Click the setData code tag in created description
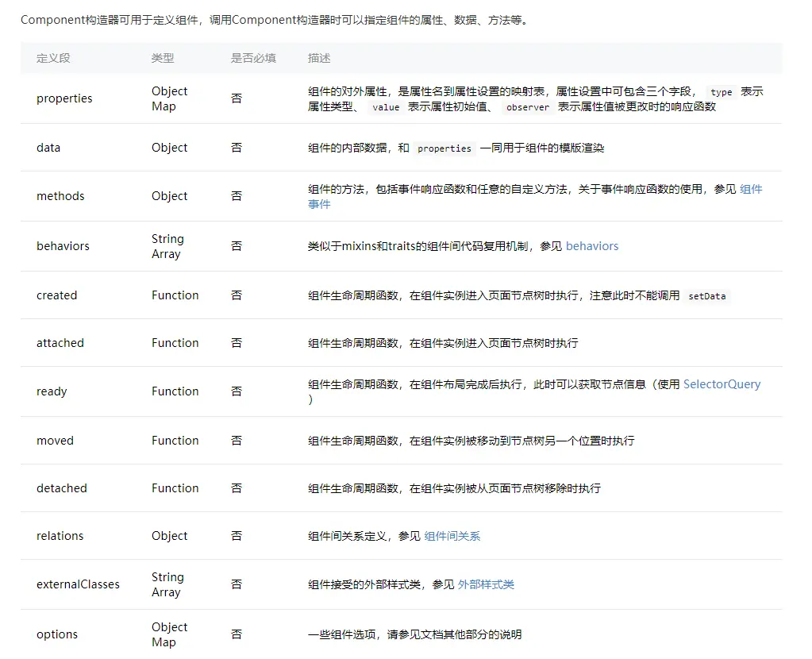The image size is (812, 659). (x=707, y=296)
